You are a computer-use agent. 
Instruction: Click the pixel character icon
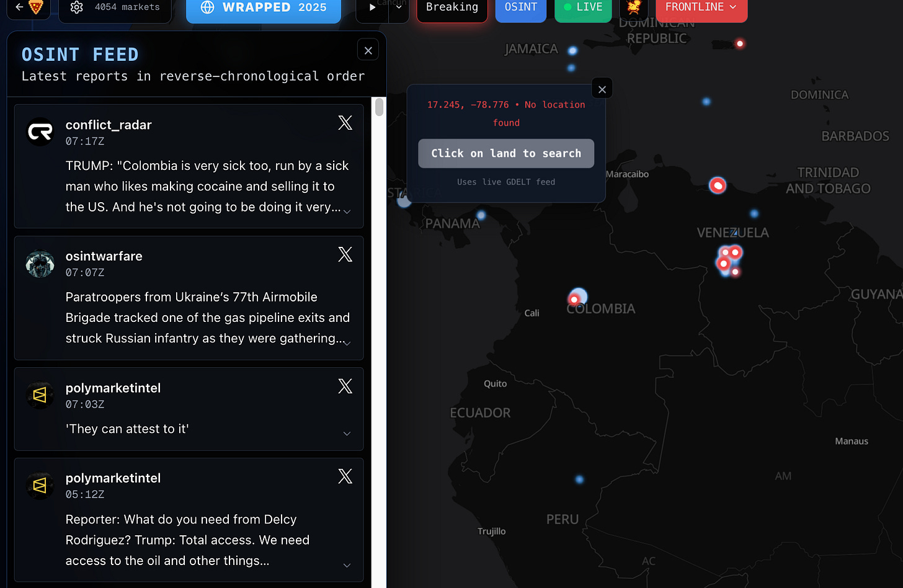634,8
